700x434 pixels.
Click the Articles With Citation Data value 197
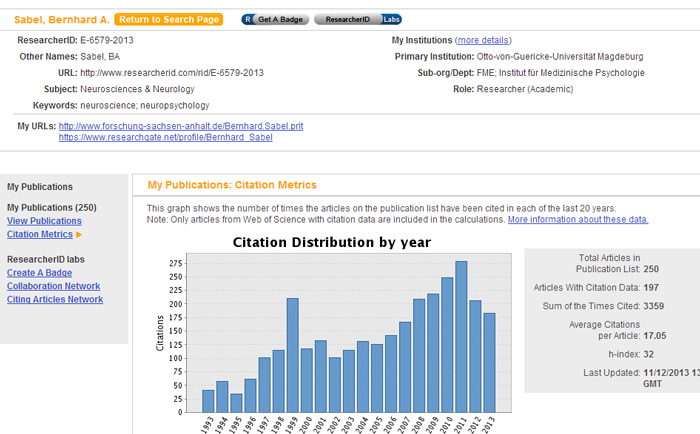(x=651, y=288)
